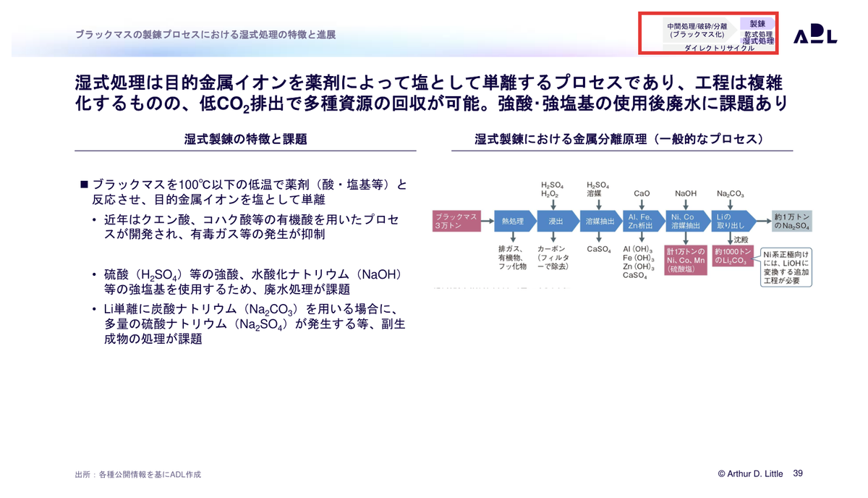Viewport: 868px width, 498px height.
Task: Select the gray 約1万トンのNa2SO4 output box
Action: (x=792, y=221)
